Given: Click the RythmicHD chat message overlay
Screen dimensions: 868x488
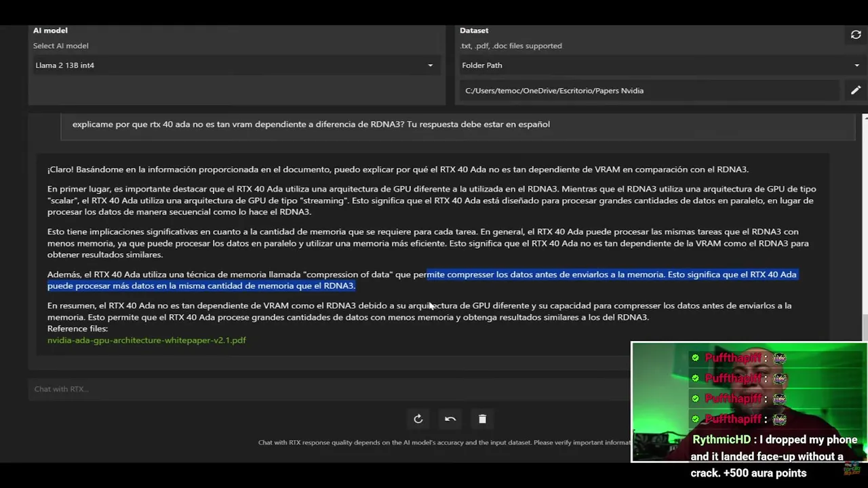Looking at the screenshot, I should 774,456.
